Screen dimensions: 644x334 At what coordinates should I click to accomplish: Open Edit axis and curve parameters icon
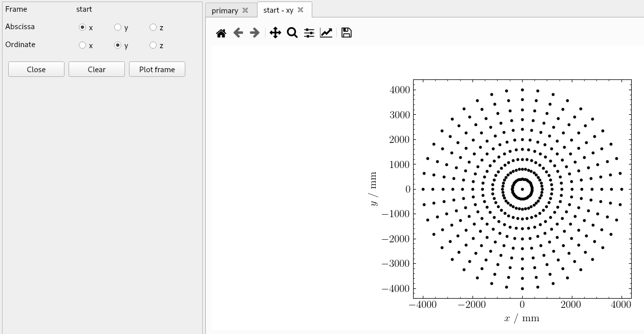(326, 33)
